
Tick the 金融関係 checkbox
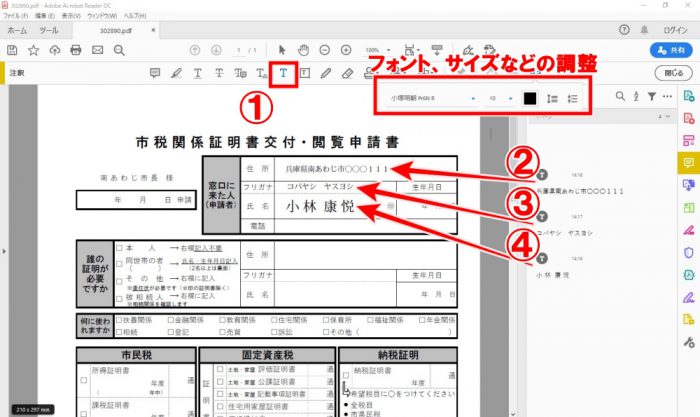(171, 320)
